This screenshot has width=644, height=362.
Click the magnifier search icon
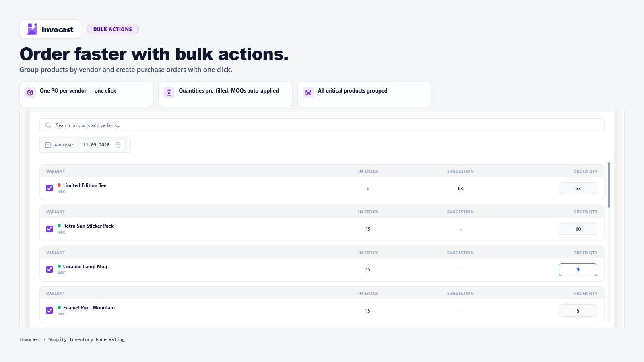(48, 125)
